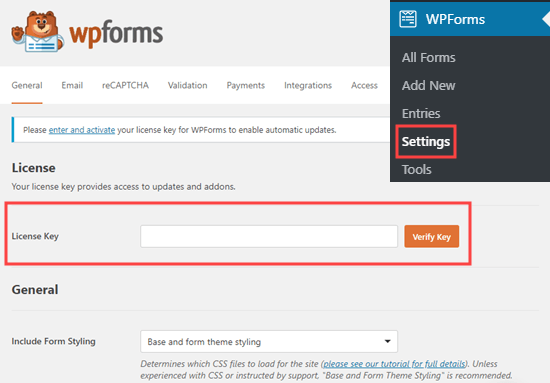Viewport: 550px width, 383px height.
Task: Open the Validation tab
Action: 187,86
